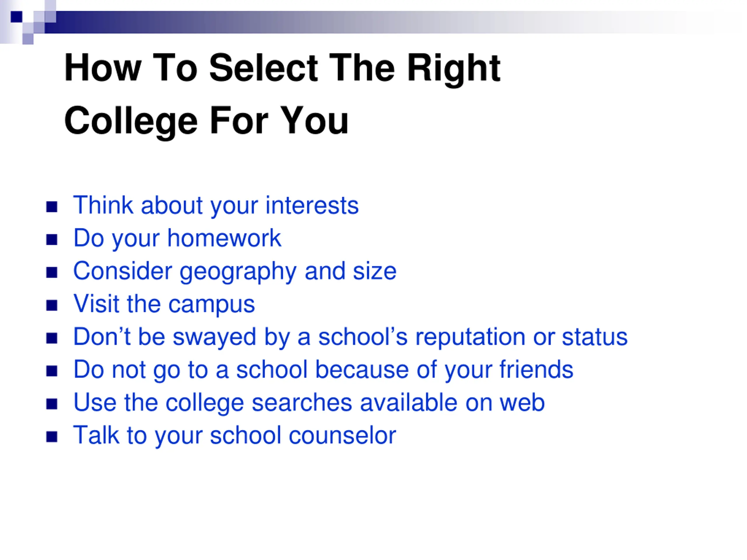Click the dark blue square in header decoration
The width and height of the screenshot is (747, 560).
point(17,17)
